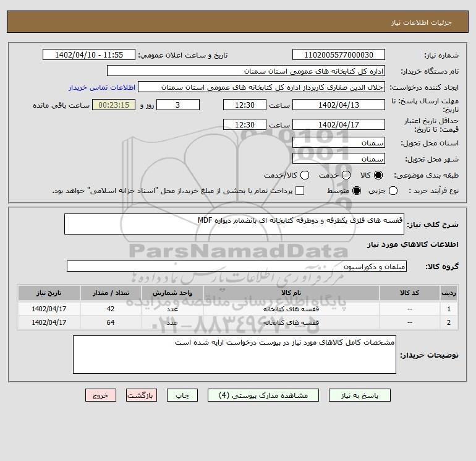Click the پاسخ به نیاز button
476x461 pixels.
click(359, 395)
